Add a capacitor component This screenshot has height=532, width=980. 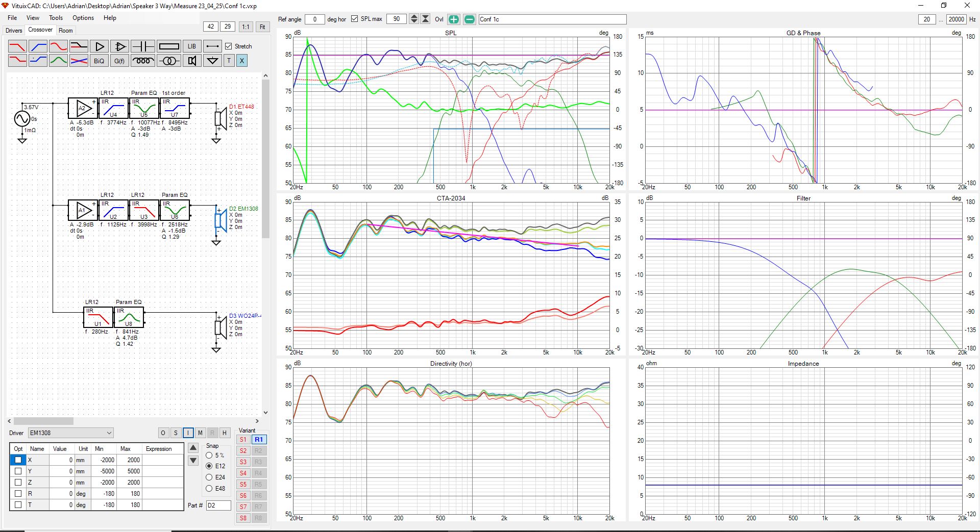coord(143,46)
